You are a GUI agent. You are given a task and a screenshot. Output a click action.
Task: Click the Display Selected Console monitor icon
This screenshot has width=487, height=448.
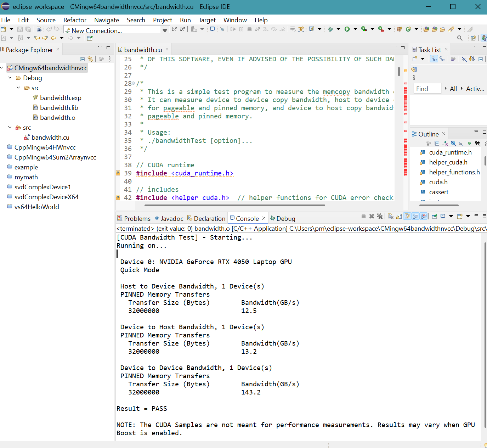pyautogui.click(x=443, y=216)
